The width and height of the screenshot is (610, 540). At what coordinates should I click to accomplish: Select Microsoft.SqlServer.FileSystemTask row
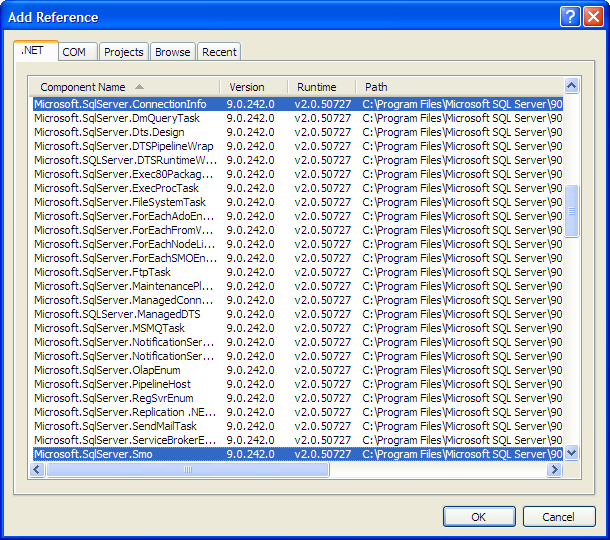coord(298,202)
